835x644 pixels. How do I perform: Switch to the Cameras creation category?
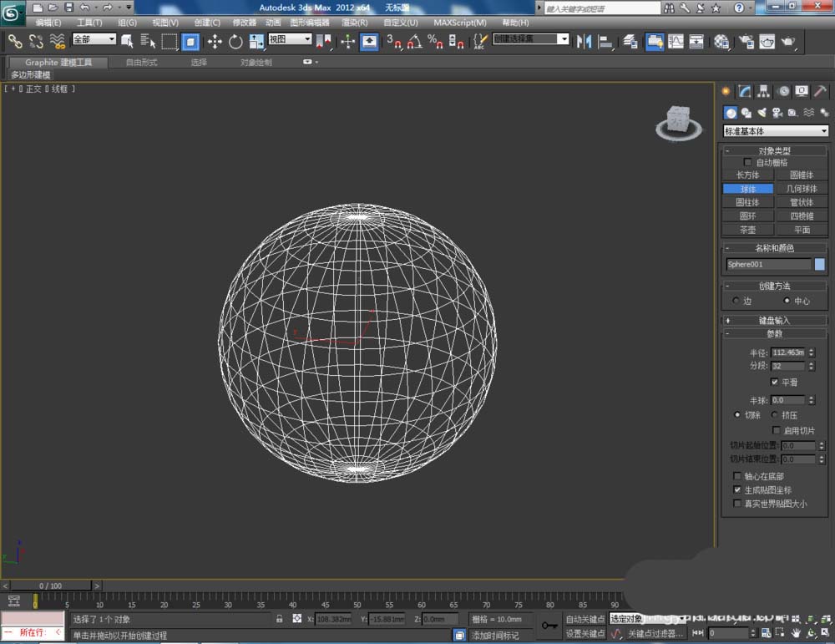pyautogui.click(x=777, y=113)
